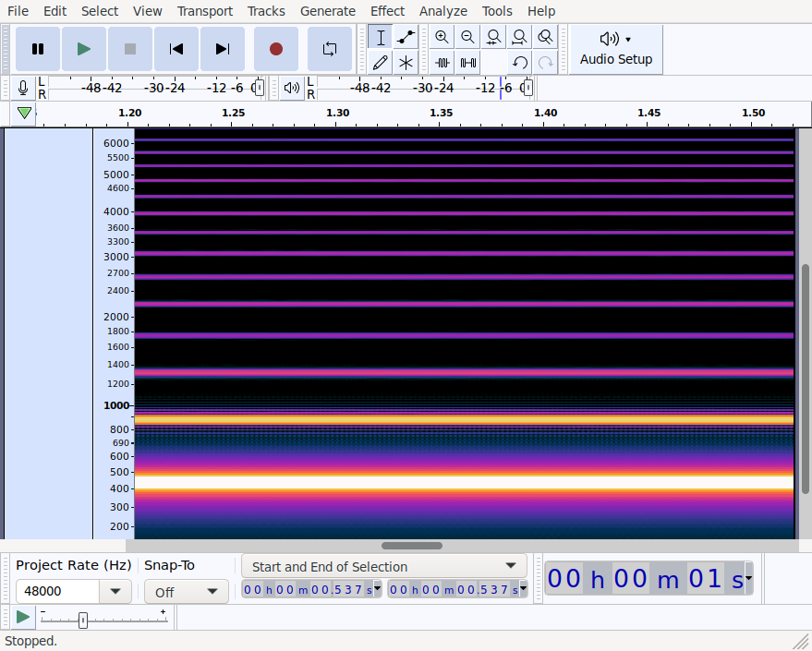Click the 1000 label on frequency scale

(x=116, y=405)
